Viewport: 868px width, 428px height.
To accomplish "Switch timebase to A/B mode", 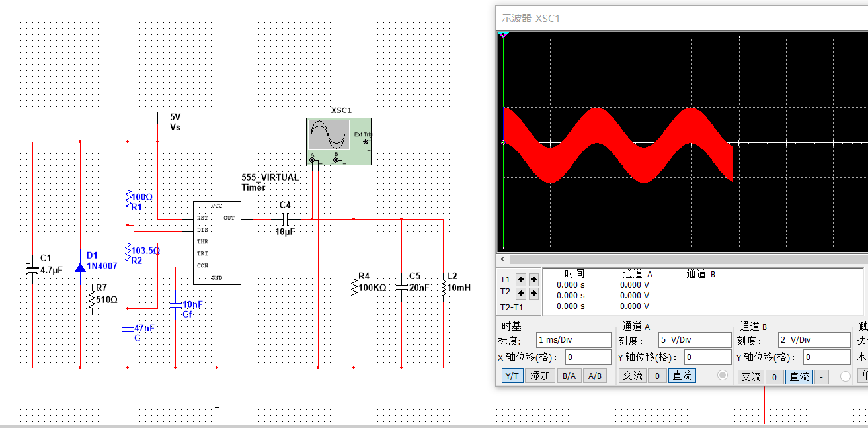I will [595, 376].
